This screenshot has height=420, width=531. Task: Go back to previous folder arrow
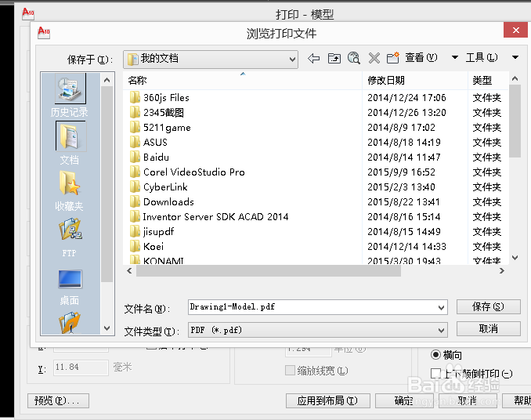[313, 58]
